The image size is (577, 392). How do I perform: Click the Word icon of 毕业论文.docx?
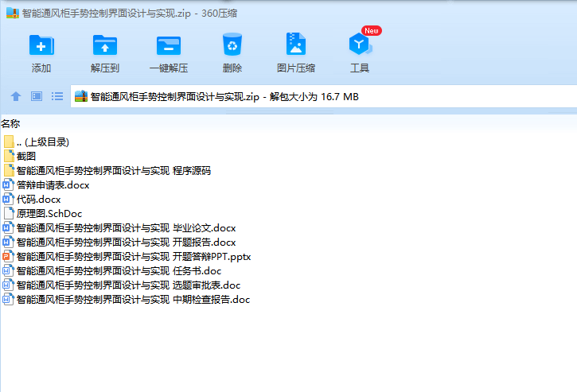click(8, 228)
